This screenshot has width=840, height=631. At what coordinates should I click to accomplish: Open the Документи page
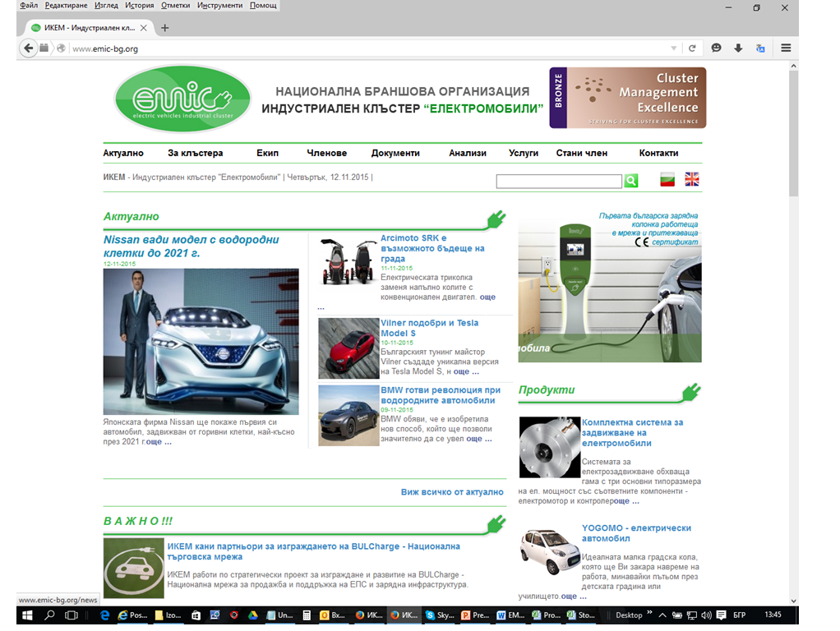point(395,153)
